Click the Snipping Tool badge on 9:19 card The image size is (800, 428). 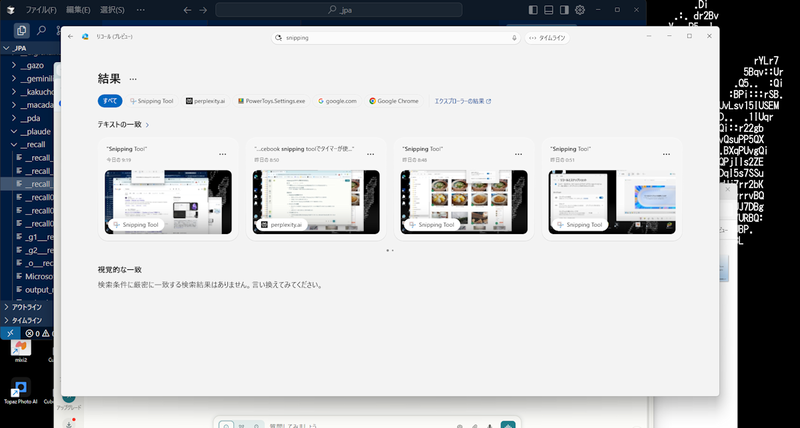136,224
